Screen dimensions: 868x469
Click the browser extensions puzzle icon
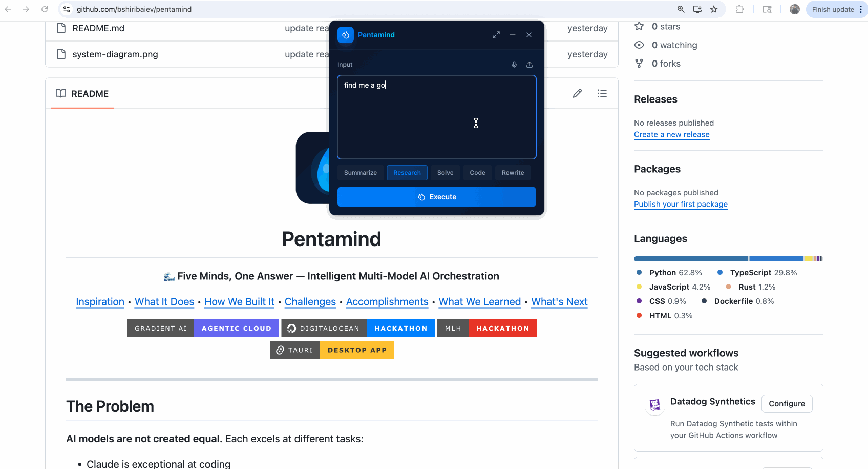tap(740, 9)
